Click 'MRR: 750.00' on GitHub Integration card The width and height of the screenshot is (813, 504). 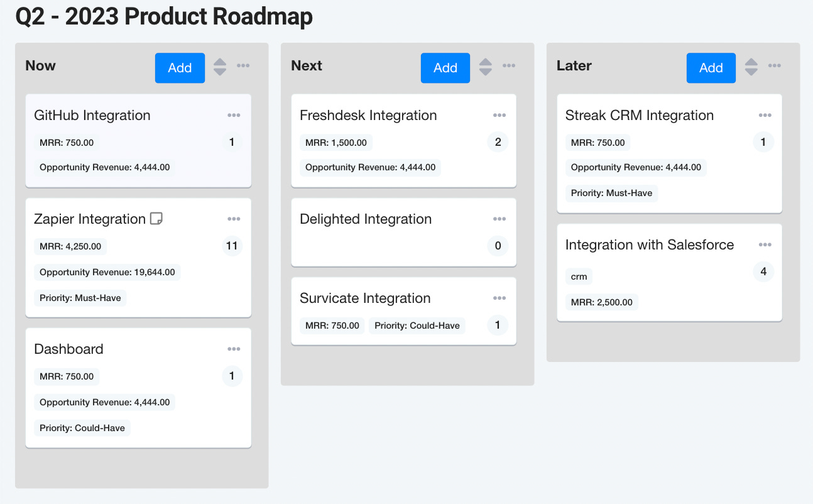pos(67,143)
